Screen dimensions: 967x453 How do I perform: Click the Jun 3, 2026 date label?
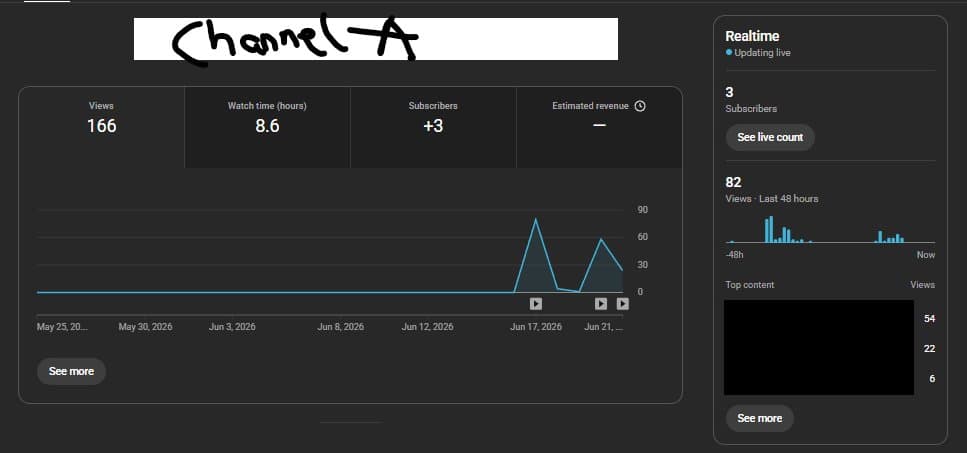pos(232,327)
